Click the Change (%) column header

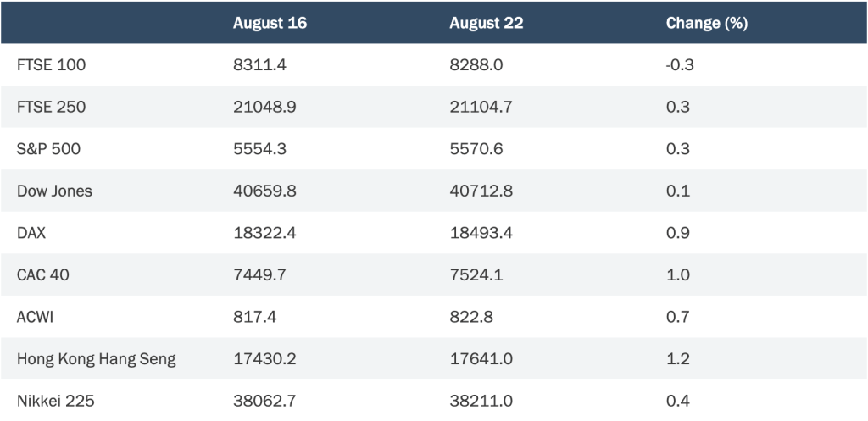pyautogui.click(x=707, y=23)
